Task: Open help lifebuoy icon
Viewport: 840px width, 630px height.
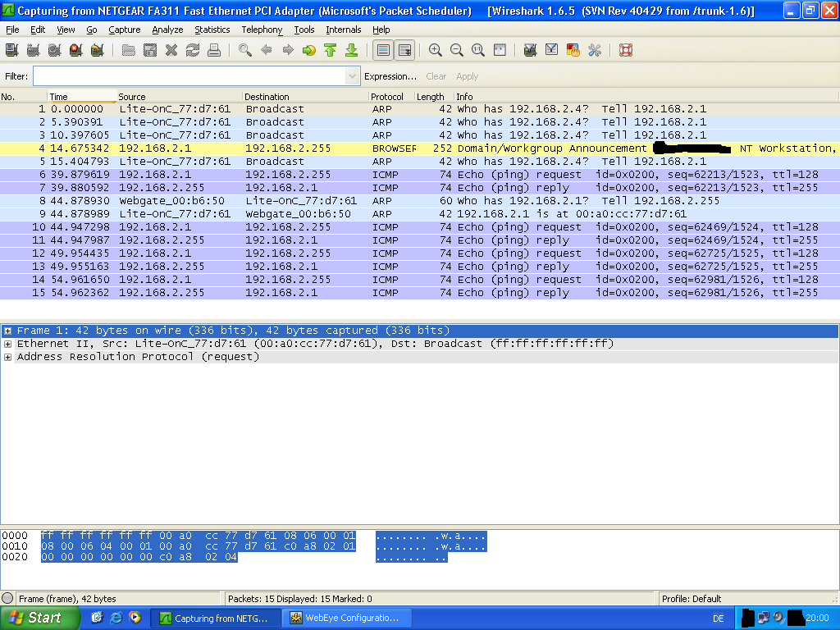Action: pyautogui.click(x=626, y=50)
